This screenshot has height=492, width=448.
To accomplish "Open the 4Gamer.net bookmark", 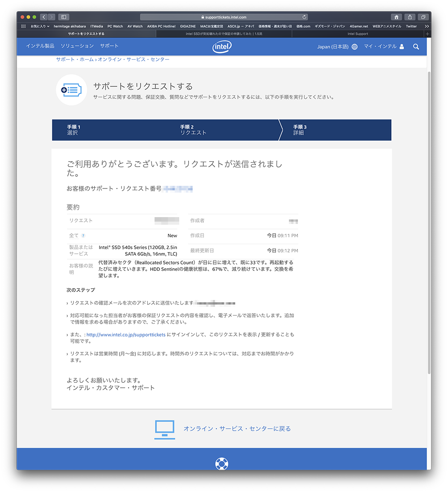I will (x=359, y=26).
